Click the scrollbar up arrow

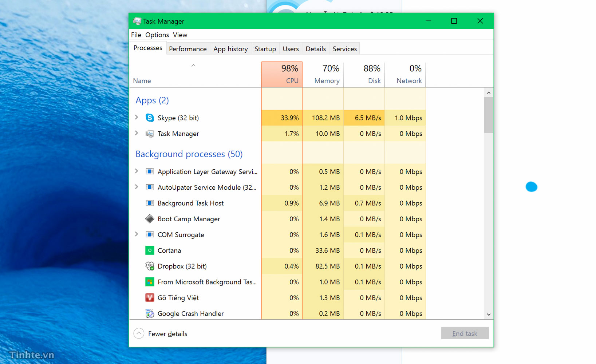coord(489,93)
